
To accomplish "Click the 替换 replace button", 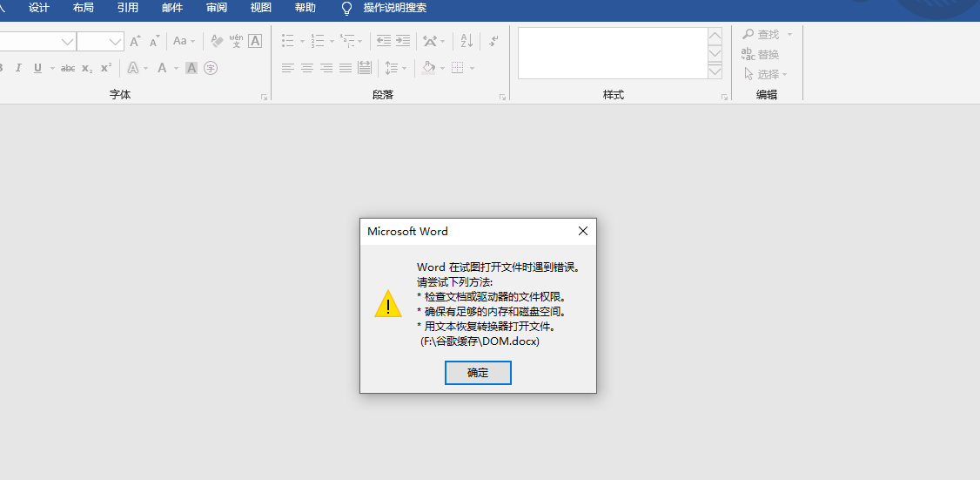I will (760, 54).
